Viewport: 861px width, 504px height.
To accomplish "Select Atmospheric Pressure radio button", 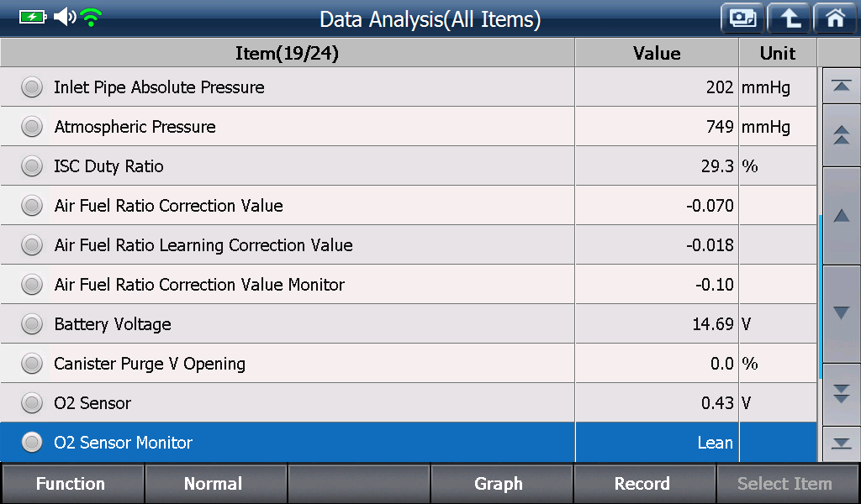I will point(32,127).
